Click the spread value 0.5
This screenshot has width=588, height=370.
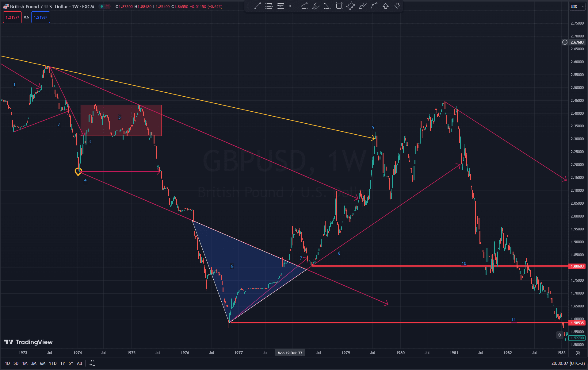click(27, 17)
